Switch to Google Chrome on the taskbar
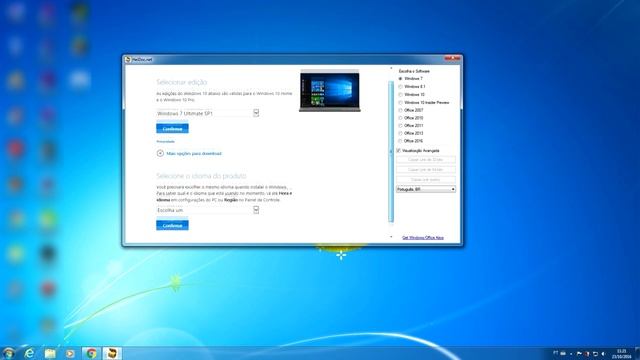Image resolution: width=640 pixels, height=360 pixels. tap(91, 353)
